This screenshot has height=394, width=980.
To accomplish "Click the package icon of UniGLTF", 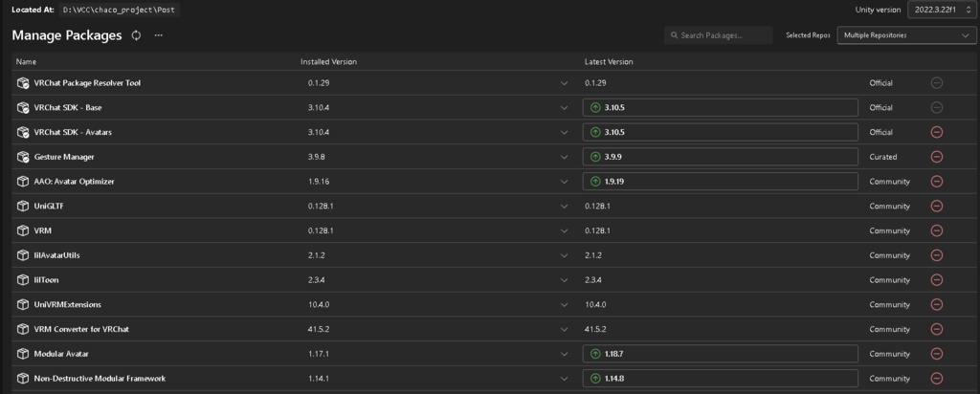I will pyautogui.click(x=23, y=206).
